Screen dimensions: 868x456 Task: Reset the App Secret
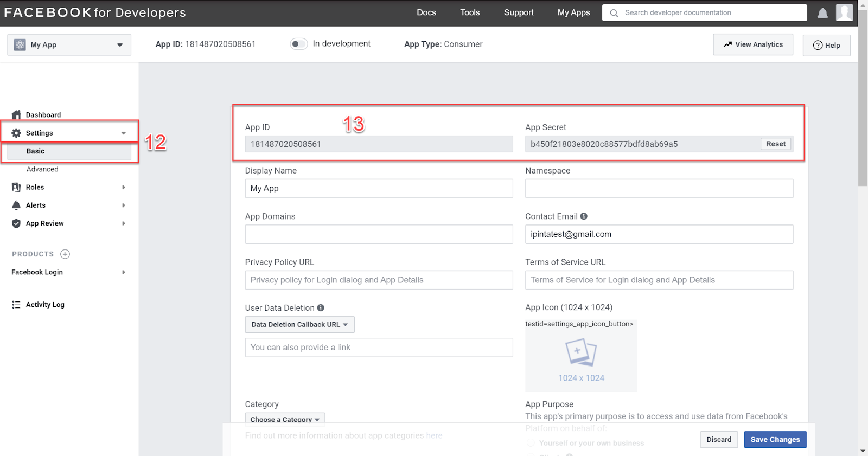(x=776, y=144)
